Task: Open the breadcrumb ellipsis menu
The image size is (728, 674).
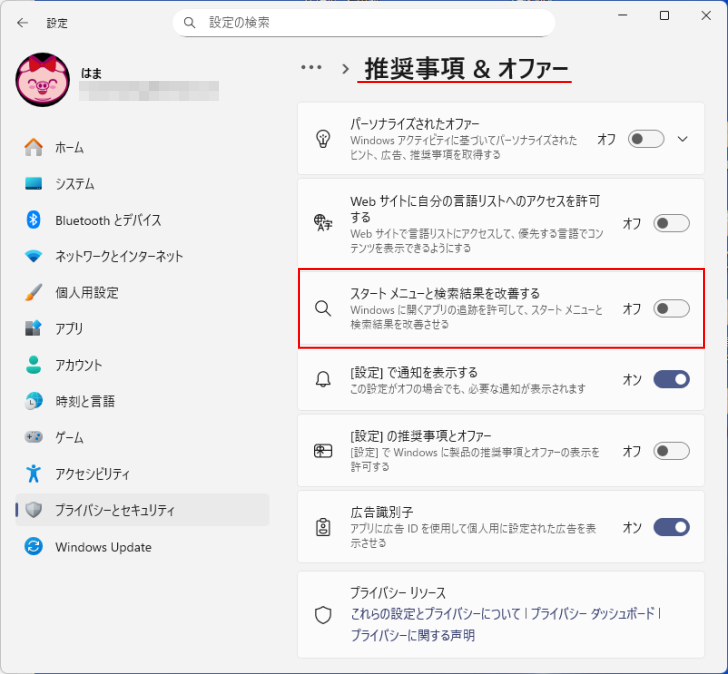Action: coord(311,68)
